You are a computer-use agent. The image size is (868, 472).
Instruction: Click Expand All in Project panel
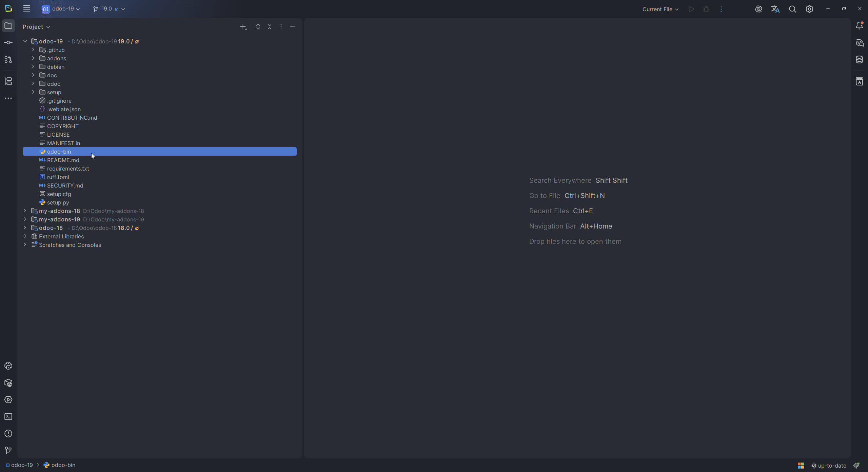click(x=258, y=27)
